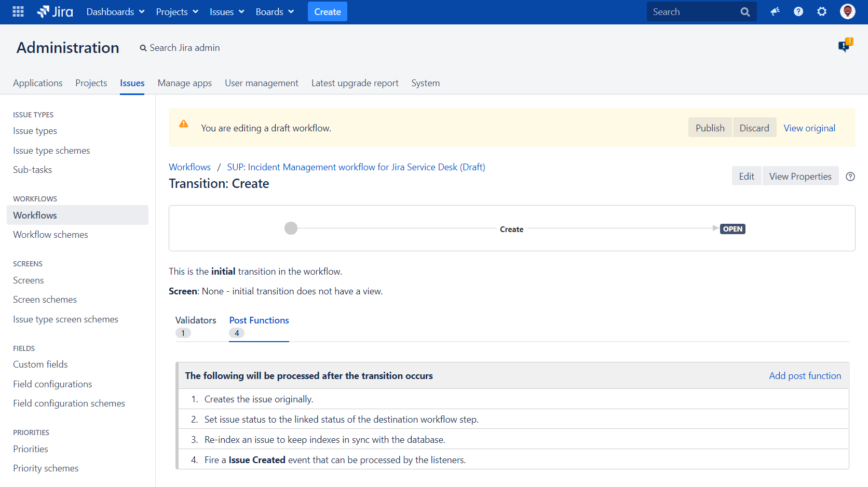Click the Search Jira admin field
Viewport: 868px width, 487px height.
pos(184,47)
